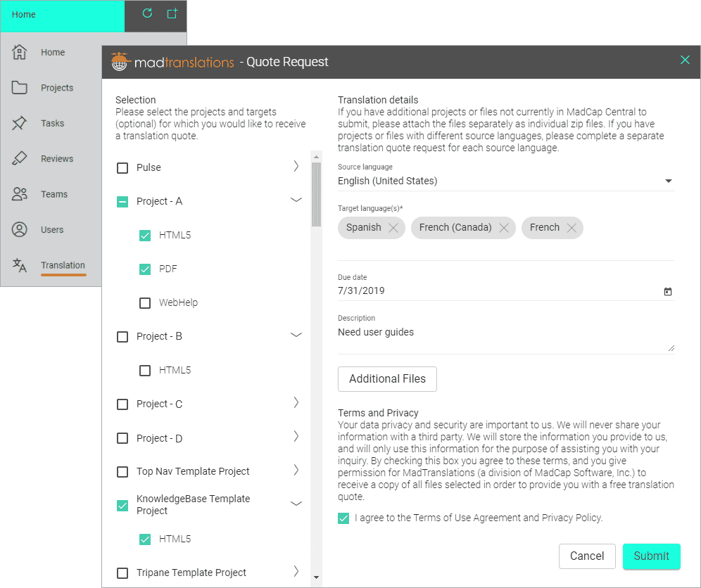Screen dimensions: 701x588
Task: Uncheck KnowledgeBase Template Project checkbox
Action: [122, 505]
